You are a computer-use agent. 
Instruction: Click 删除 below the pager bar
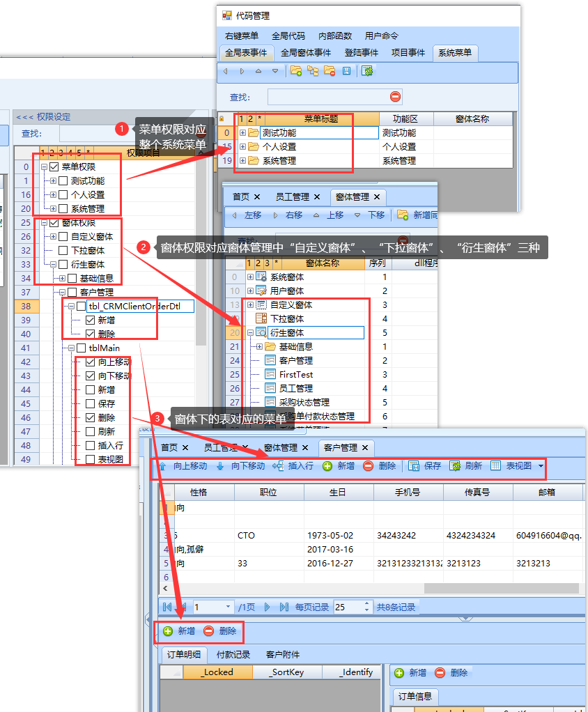click(x=220, y=630)
